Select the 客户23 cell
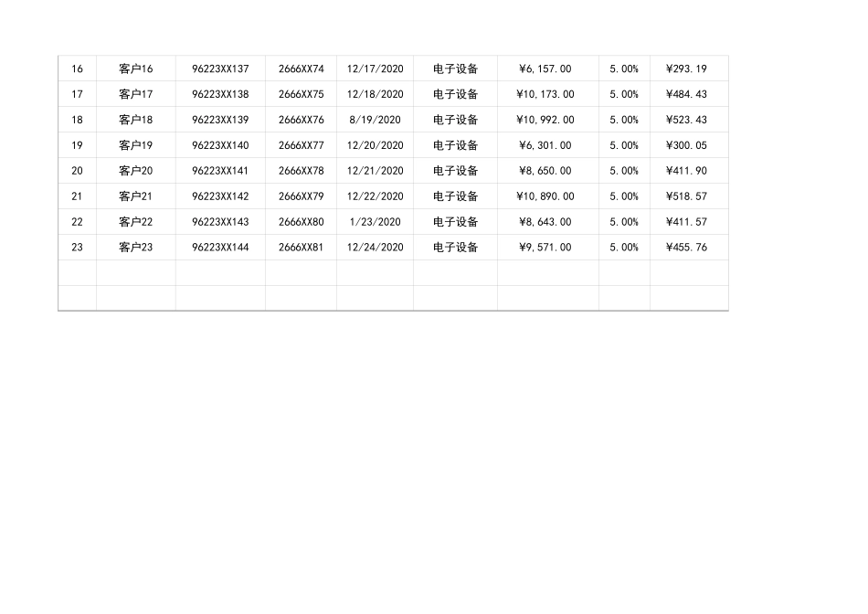Viewport: 868px width, 614px height. pos(135,247)
